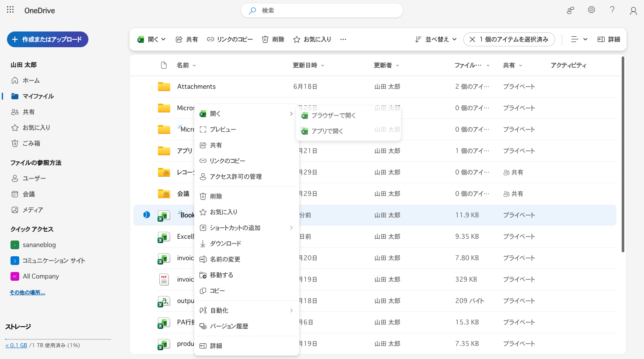This screenshot has height=359, width=644.
Task: Open the Attachments folder
Action: tap(196, 87)
